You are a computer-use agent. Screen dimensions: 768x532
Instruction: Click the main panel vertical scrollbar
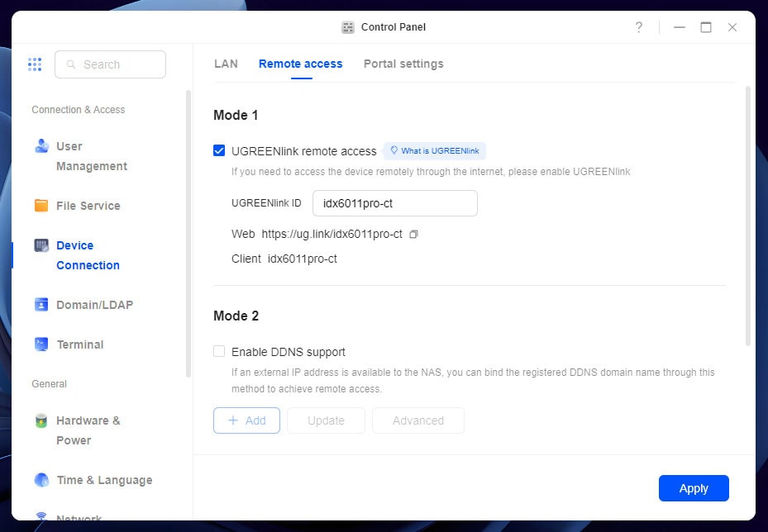pyautogui.click(x=749, y=215)
